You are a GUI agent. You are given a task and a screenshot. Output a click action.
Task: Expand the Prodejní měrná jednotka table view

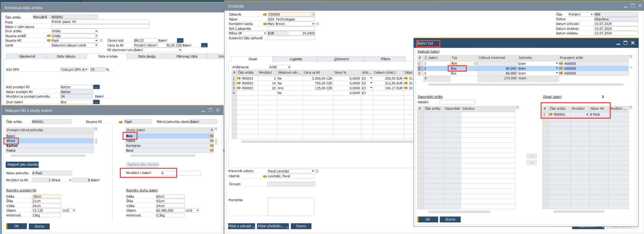(x=95, y=129)
